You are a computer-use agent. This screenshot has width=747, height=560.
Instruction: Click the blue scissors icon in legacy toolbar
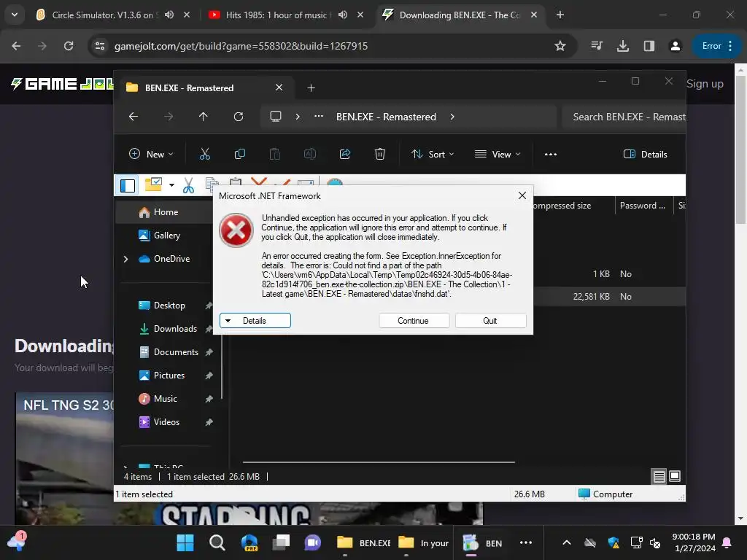[x=188, y=185]
